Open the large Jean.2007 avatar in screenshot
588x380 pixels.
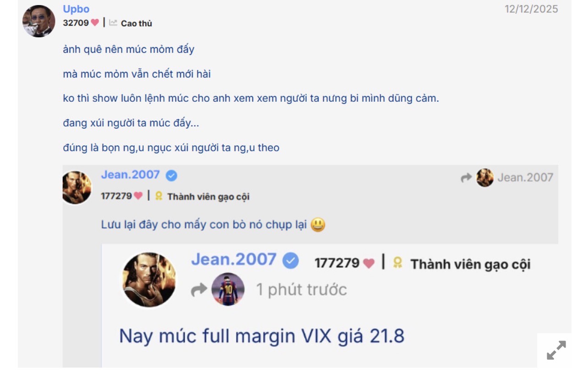coord(149,279)
